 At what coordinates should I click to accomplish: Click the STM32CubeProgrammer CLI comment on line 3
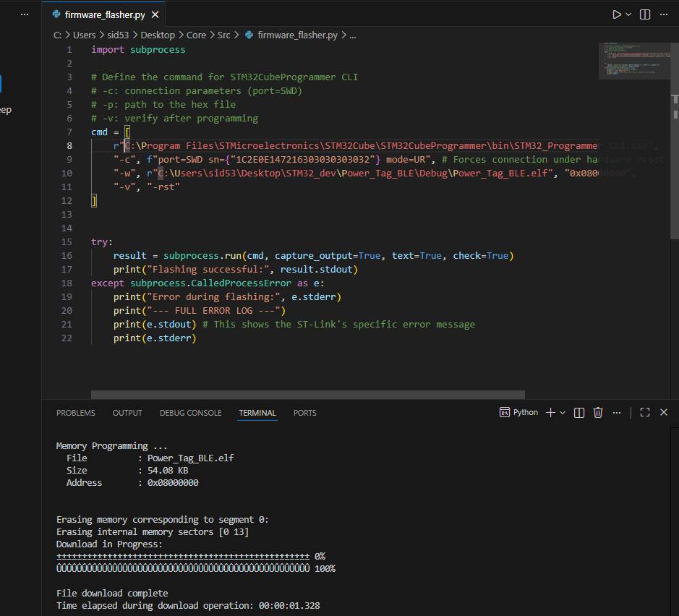tap(224, 77)
